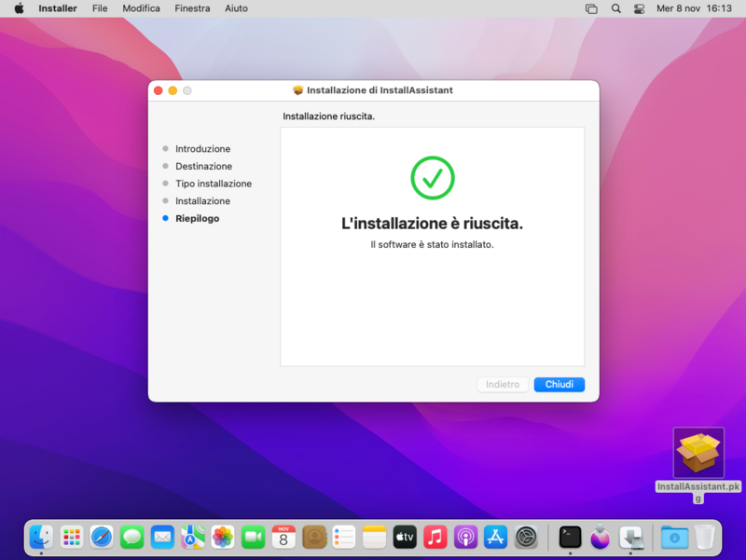Click the date and time in the menu bar
Image resolution: width=746 pixels, height=560 pixels.
pos(694,8)
